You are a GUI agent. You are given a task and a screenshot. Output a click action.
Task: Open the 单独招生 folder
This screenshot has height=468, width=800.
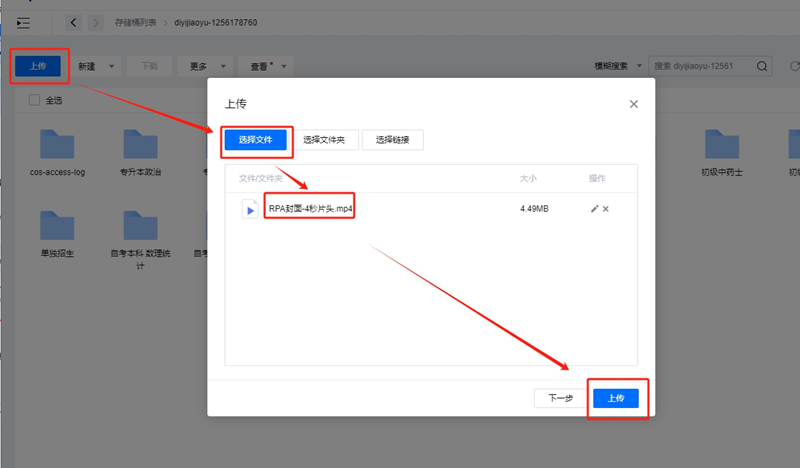pyautogui.click(x=57, y=234)
